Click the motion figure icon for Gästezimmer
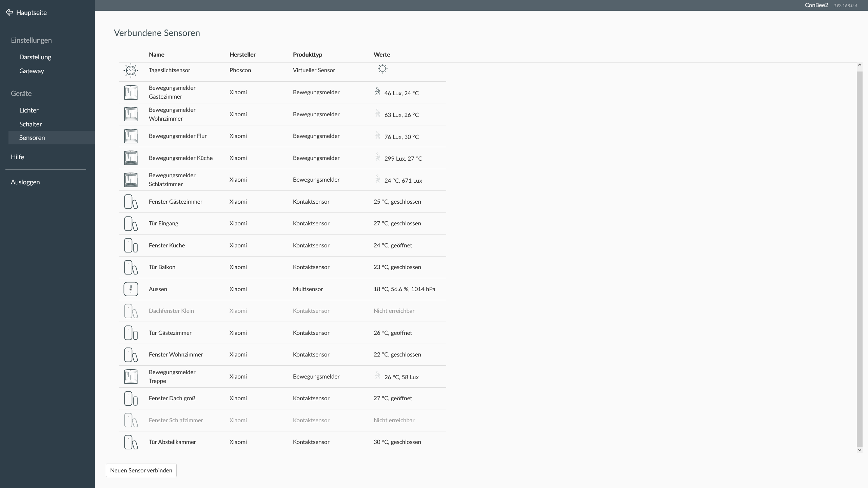868x488 pixels. click(378, 91)
